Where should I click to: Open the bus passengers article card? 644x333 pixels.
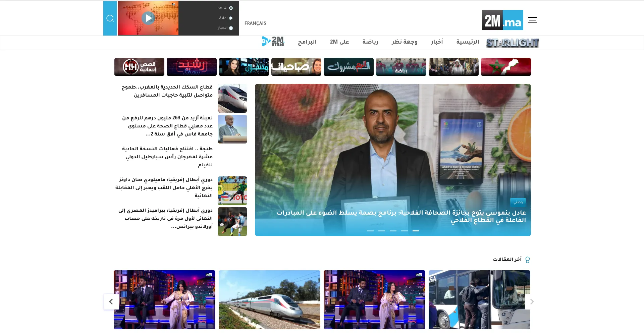coord(479,300)
